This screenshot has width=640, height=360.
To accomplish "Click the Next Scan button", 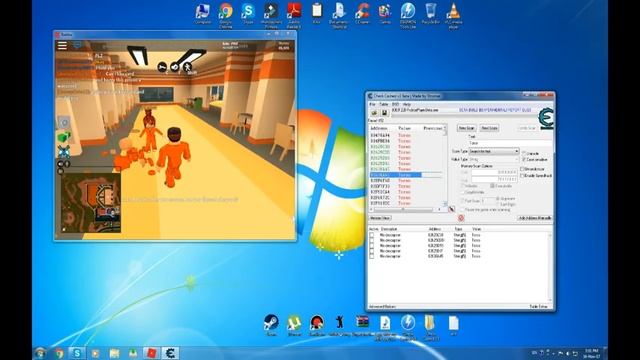I will click(489, 128).
